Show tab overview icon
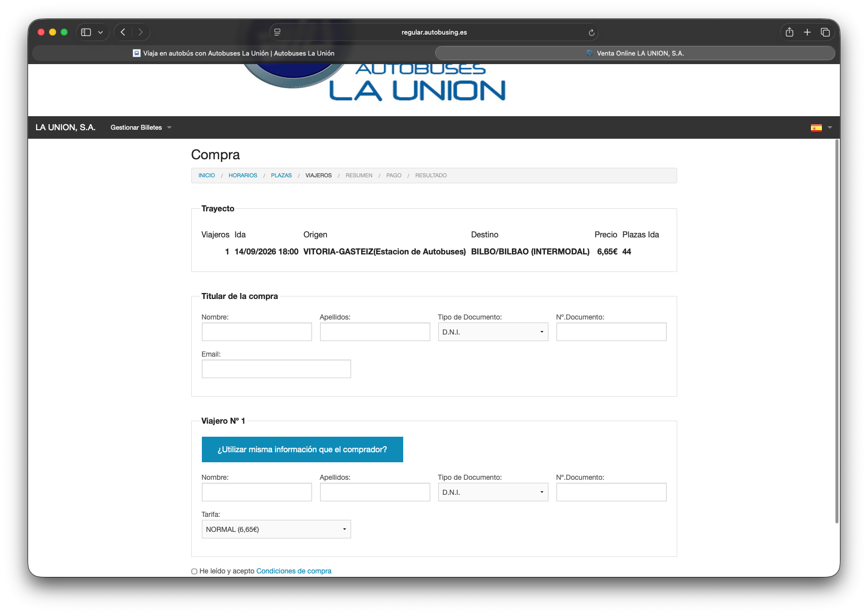 click(x=825, y=32)
